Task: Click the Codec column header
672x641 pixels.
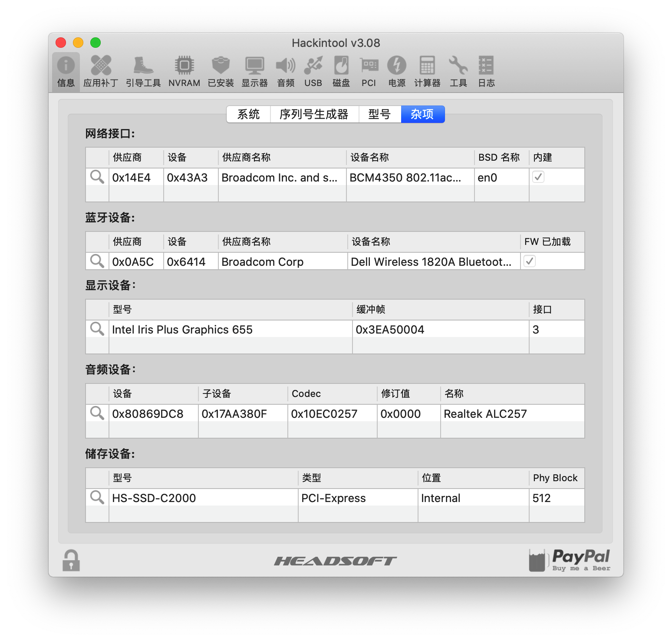Action: point(332,394)
